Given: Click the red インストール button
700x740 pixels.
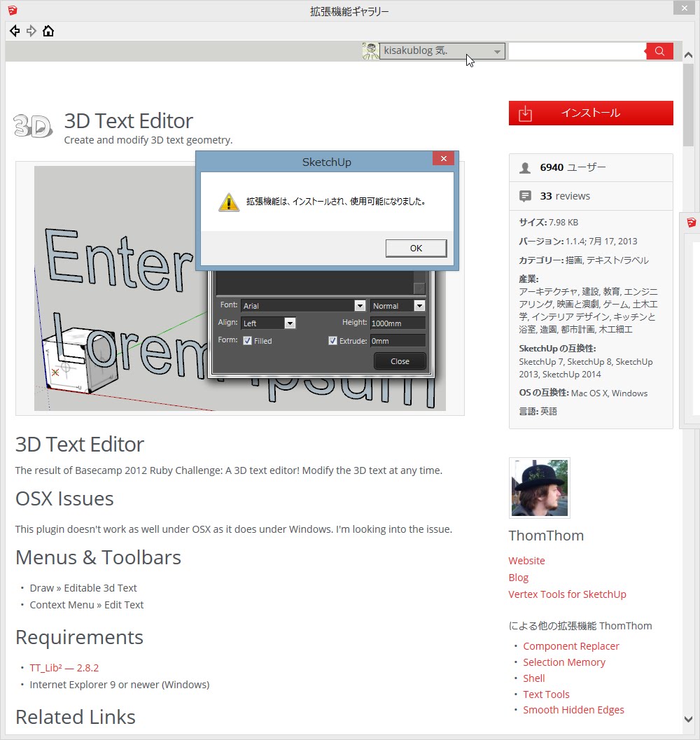Looking at the screenshot, I should 591,113.
